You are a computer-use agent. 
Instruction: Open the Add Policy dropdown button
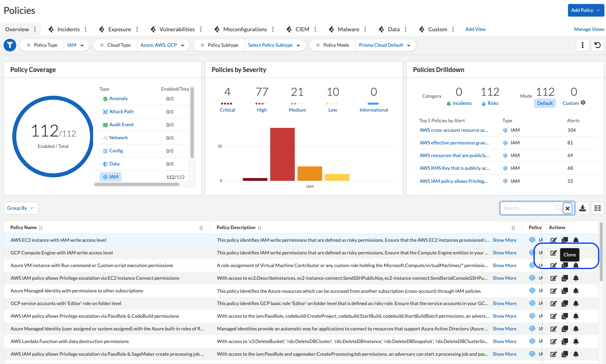coord(586,10)
